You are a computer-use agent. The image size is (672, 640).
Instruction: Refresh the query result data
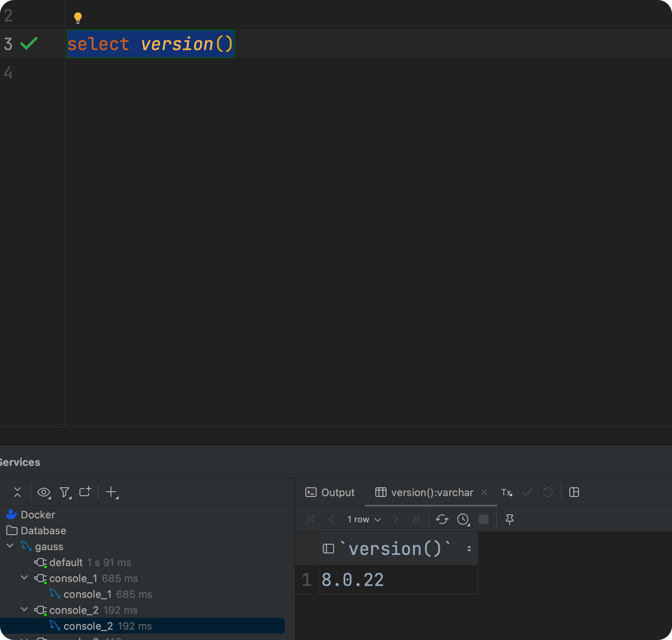coord(441,519)
